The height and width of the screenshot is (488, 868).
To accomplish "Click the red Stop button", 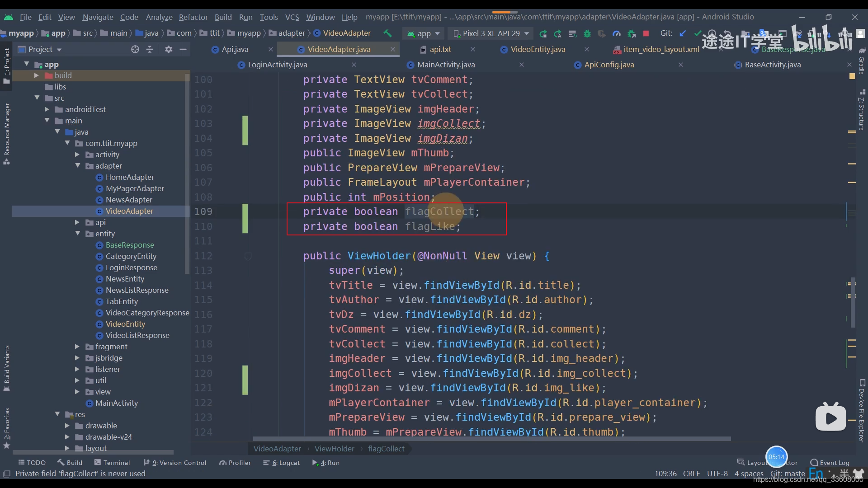I will click(x=646, y=33).
